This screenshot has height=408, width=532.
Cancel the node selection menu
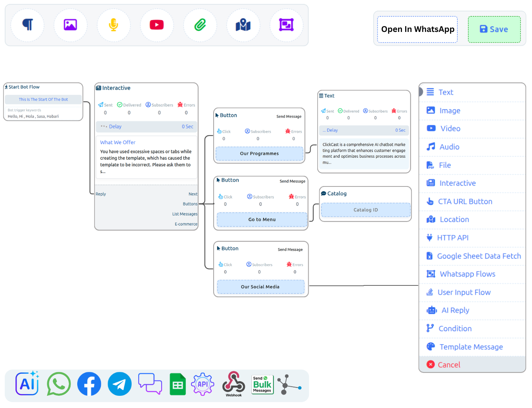(472, 365)
